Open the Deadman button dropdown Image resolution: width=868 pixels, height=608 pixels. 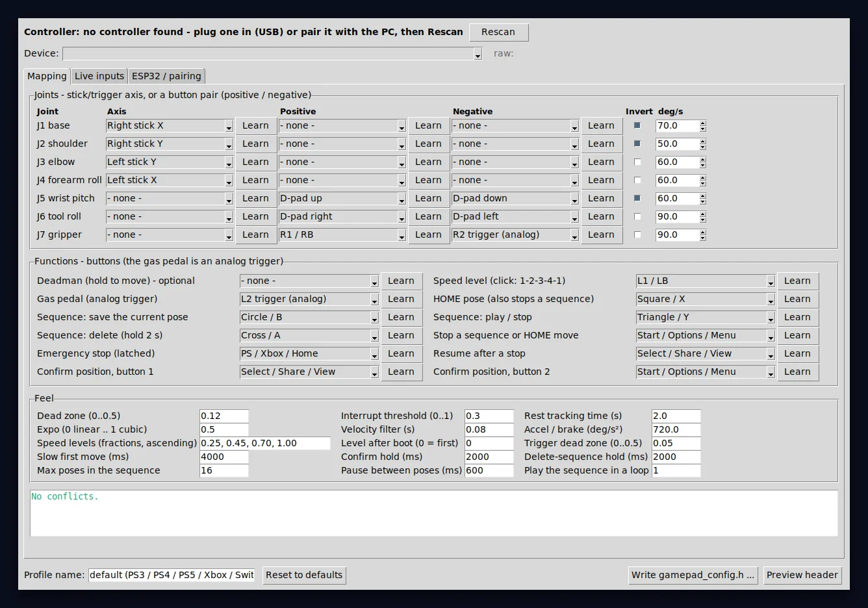point(309,281)
